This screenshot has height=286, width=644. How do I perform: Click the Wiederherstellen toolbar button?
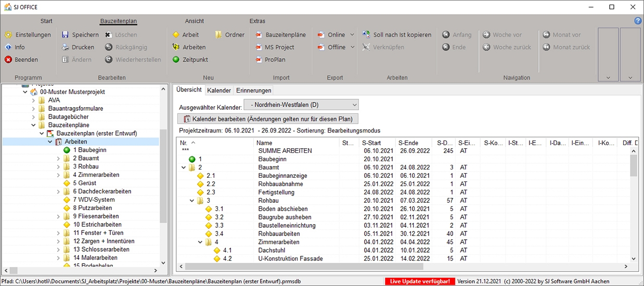tap(133, 60)
